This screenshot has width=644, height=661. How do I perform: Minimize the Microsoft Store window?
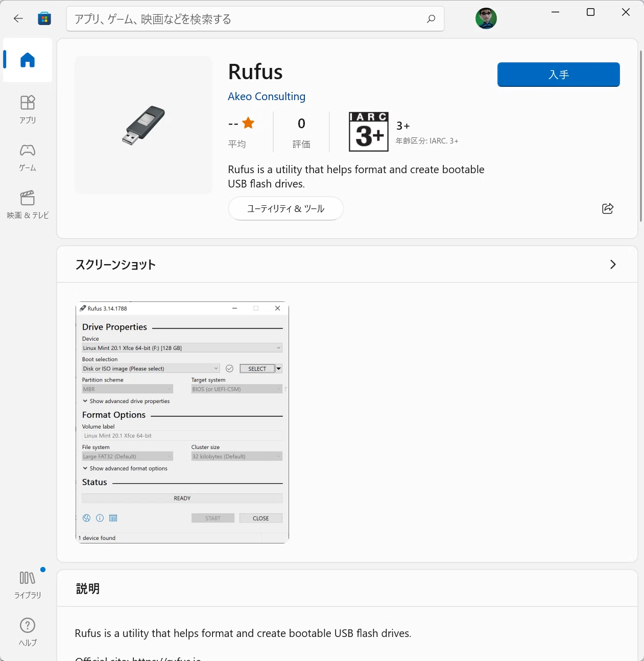coord(556,12)
